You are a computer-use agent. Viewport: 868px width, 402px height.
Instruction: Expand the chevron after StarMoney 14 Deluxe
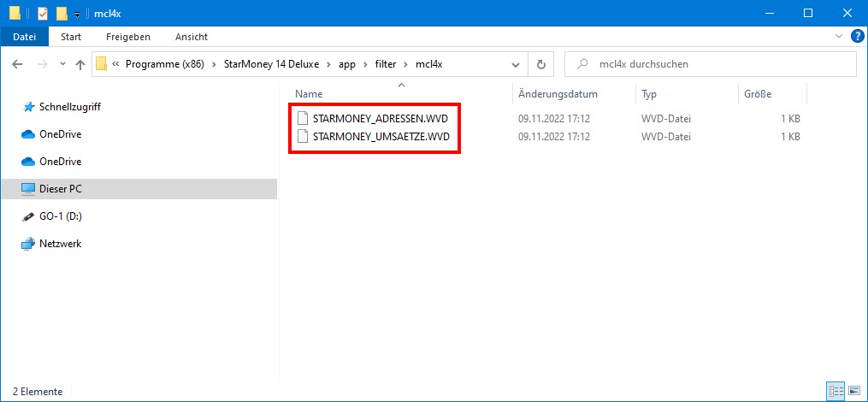click(x=329, y=65)
